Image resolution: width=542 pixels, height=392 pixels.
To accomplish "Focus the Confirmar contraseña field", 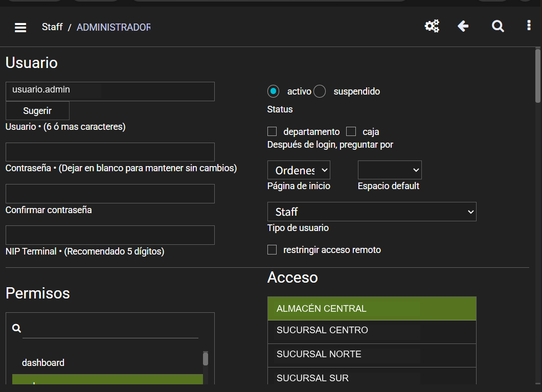I will (110, 194).
